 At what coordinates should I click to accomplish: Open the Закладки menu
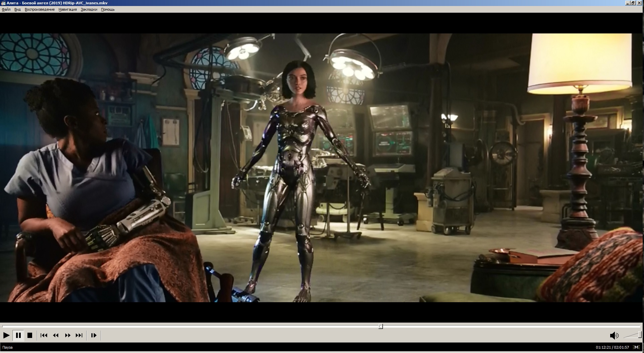click(x=89, y=9)
